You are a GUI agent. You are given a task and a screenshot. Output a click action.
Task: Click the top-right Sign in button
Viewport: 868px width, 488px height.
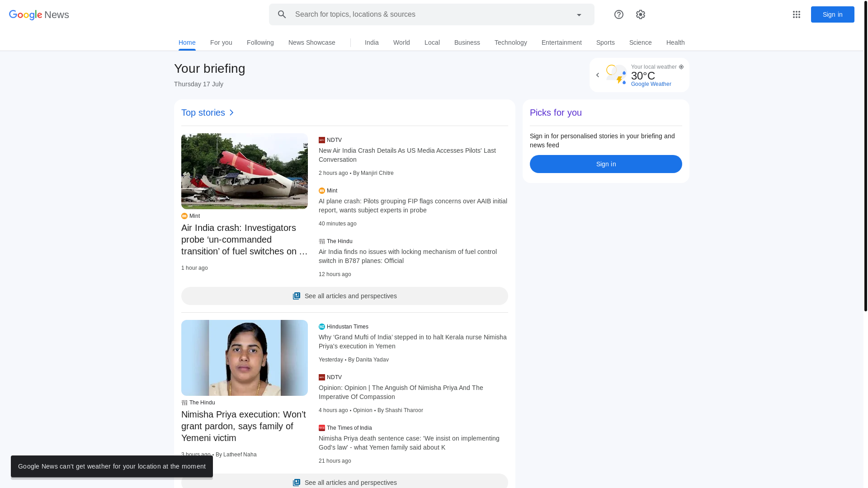832,14
